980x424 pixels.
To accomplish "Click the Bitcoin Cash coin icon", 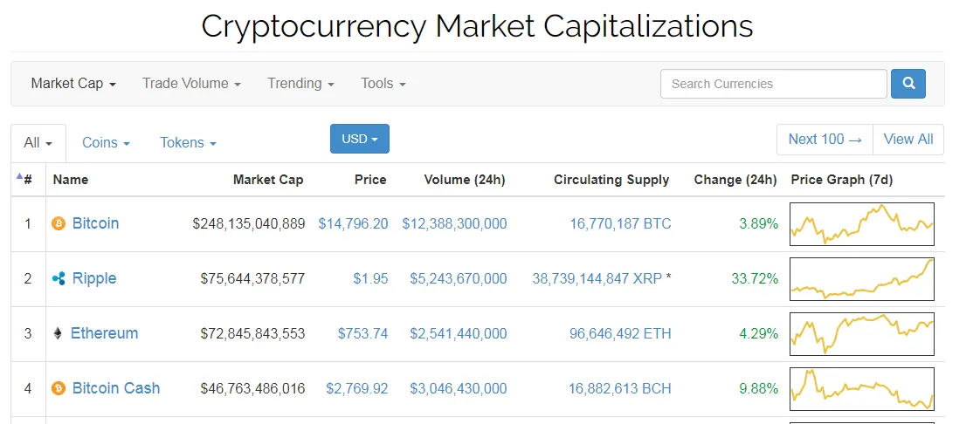I will coord(59,388).
